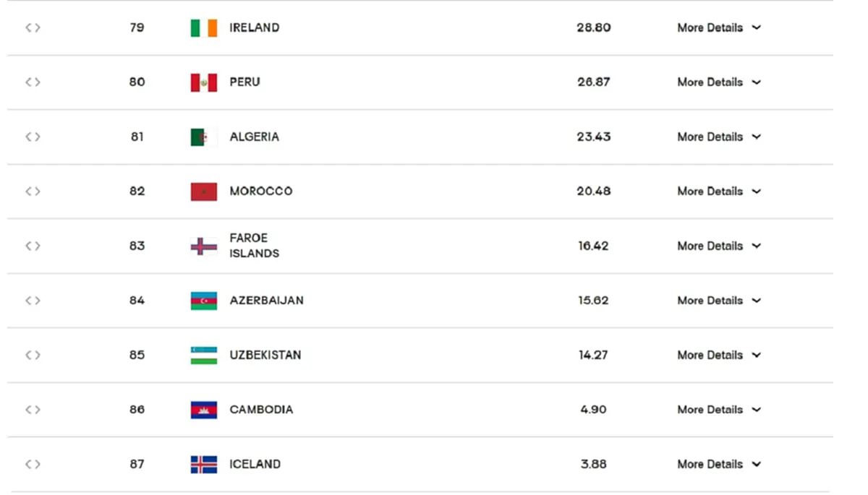Click the Algeria flag icon
Viewport: 868px width, 495px height.
pos(203,137)
